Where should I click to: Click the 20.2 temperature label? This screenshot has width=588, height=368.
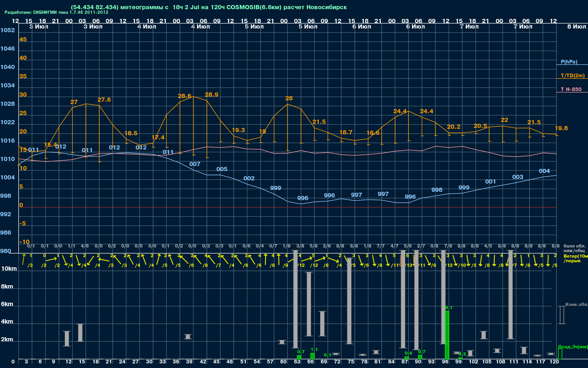pyautogui.click(x=453, y=126)
